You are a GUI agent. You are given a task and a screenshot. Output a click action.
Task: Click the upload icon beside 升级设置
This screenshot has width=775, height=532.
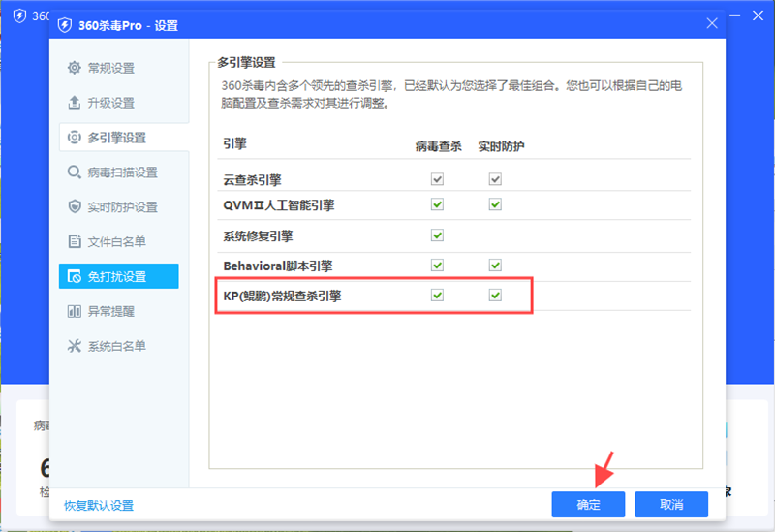click(x=75, y=103)
